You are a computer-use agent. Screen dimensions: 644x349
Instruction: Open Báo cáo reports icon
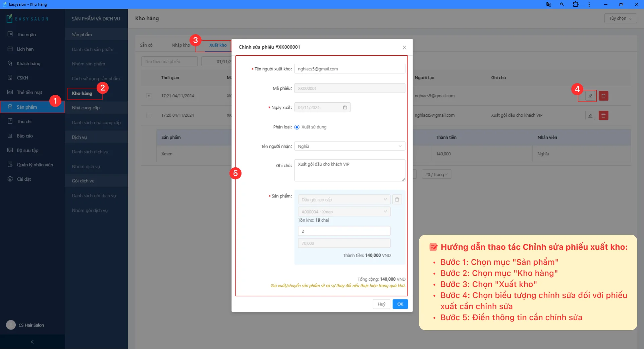[10, 136]
